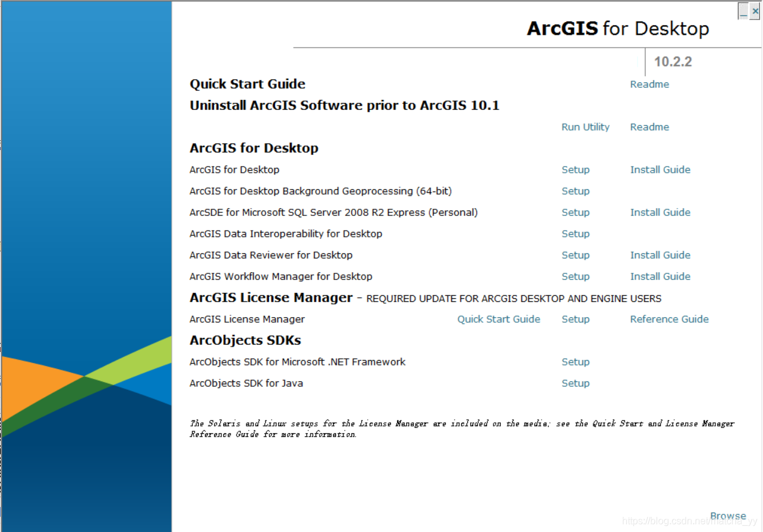763x532 pixels.
Task: Close the ArcGIS installer window
Action: [755, 11]
